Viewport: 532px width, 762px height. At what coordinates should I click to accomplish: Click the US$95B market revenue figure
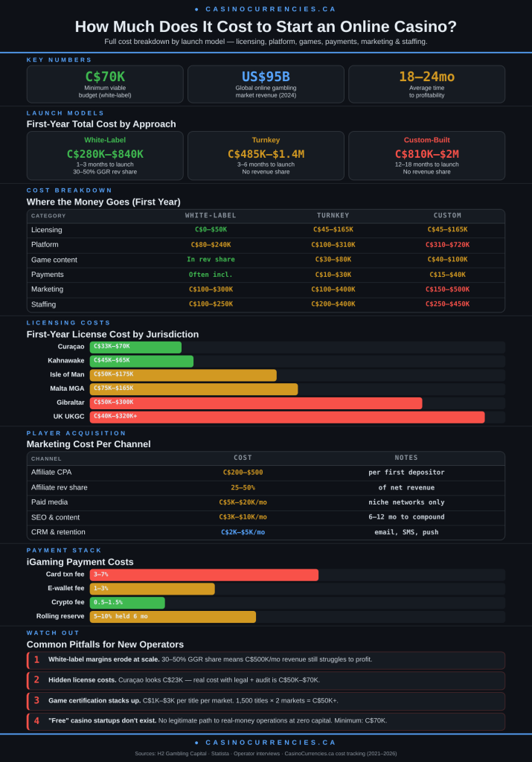266,77
